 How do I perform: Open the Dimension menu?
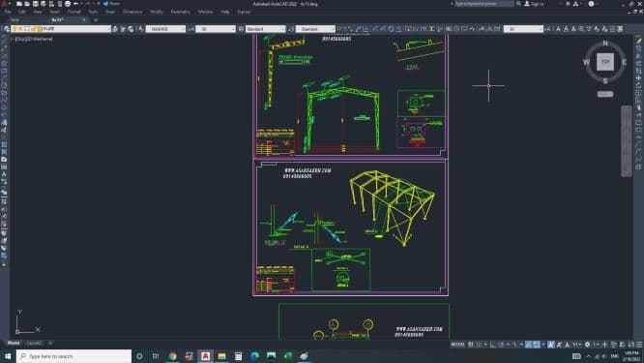[132, 12]
